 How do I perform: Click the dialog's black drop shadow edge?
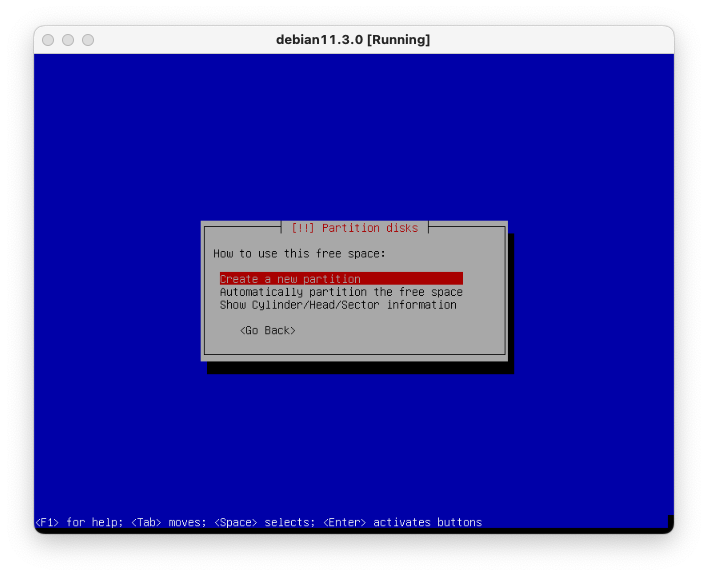(511, 300)
